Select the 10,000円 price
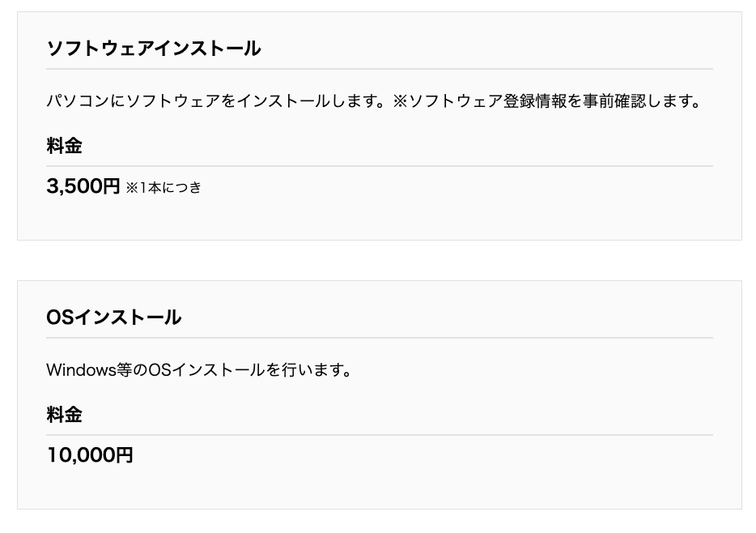This screenshot has height=533, width=756. pos(90,456)
